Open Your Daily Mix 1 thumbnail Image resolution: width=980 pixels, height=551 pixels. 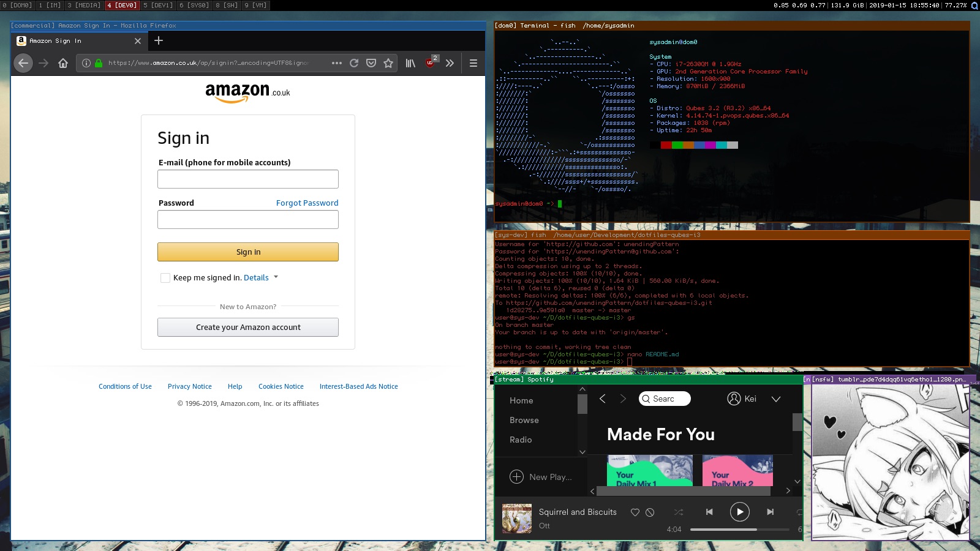650,471
